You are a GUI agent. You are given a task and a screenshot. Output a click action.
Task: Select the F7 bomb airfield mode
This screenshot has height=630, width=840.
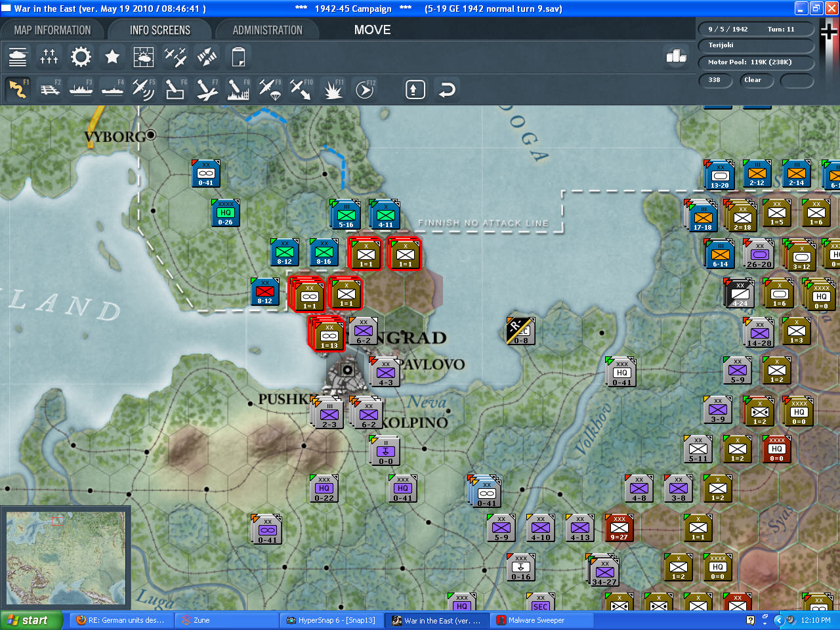[207, 89]
